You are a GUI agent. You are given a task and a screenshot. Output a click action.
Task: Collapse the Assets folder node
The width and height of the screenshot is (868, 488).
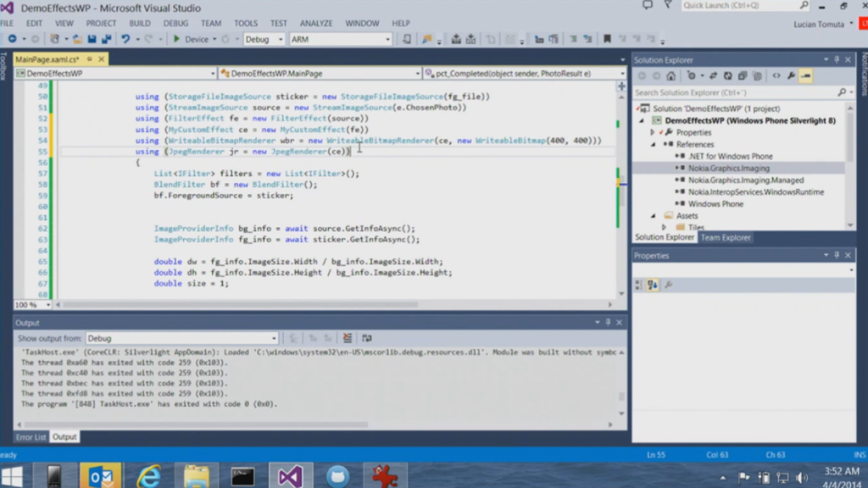pyautogui.click(x=654, y=216)
